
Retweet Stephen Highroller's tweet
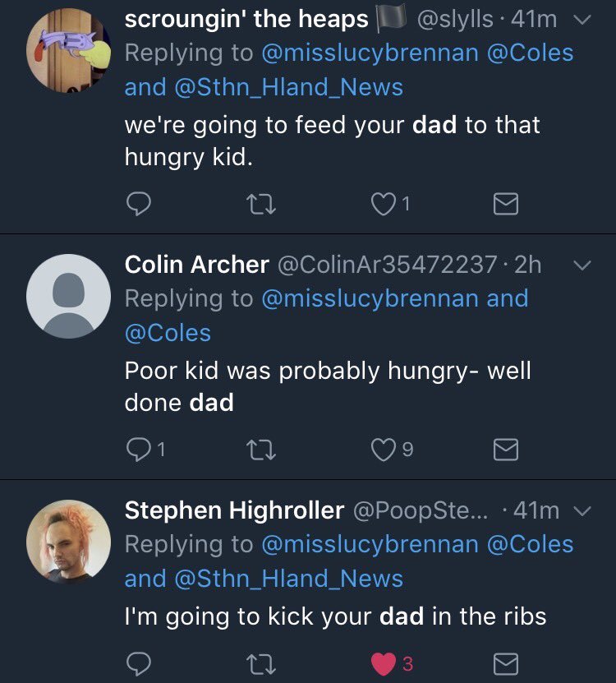tap(260, 662)
